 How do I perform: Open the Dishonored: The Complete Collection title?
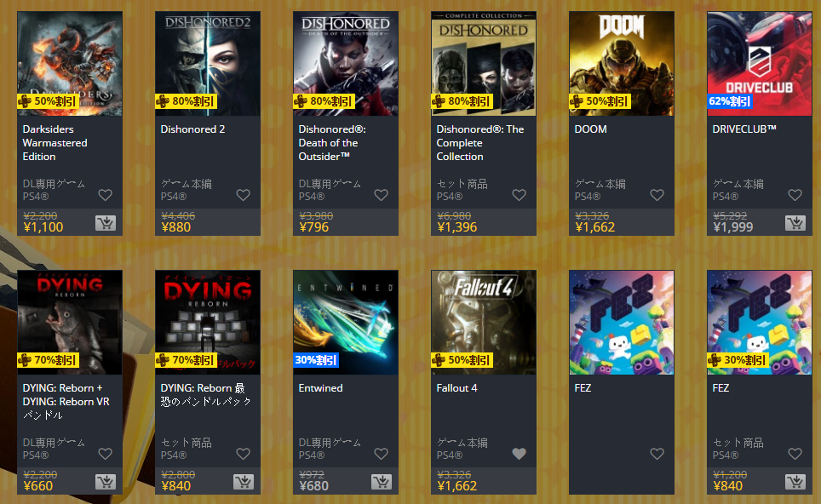(480, 143)
